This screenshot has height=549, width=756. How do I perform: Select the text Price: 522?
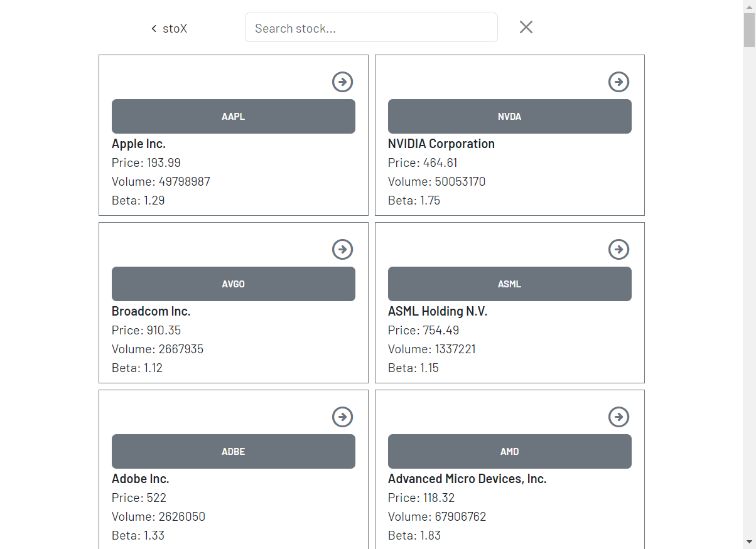(139, 498)
